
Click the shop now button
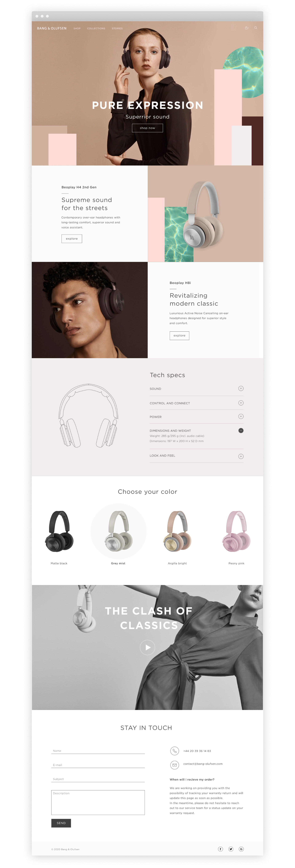click(147, 128)
